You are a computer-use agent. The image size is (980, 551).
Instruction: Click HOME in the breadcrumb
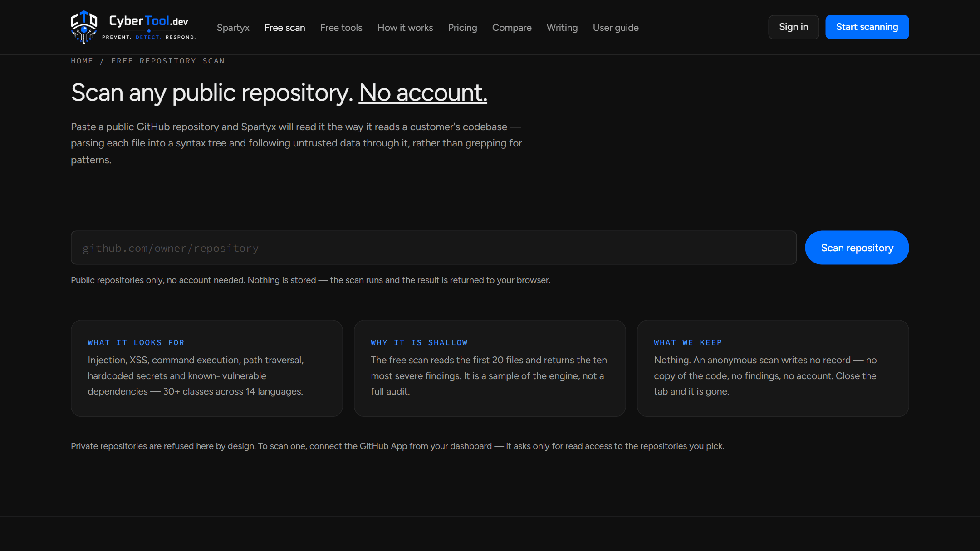pyautogui.click(x=82, y=61)
